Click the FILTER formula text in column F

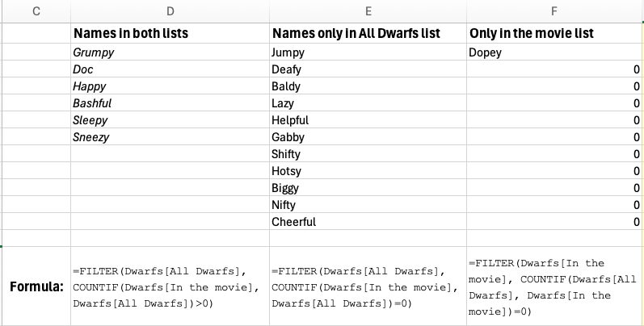[x=553, y=286]
